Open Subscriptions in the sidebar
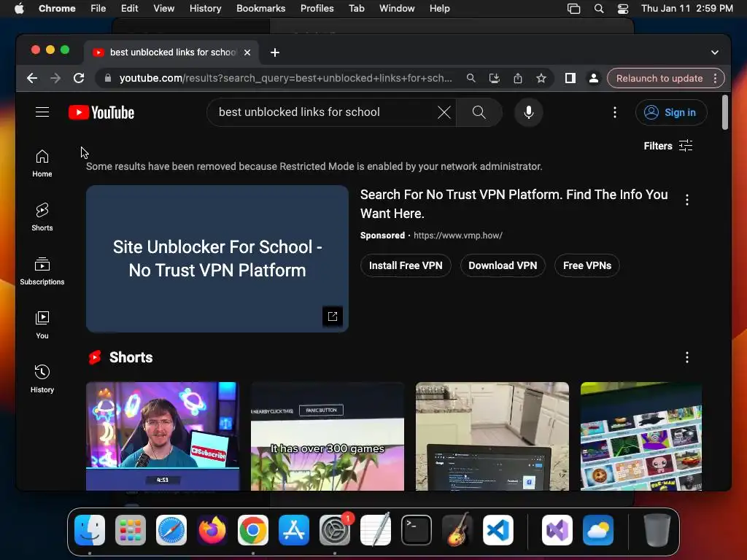747x560 pixels. coord(42,271)
